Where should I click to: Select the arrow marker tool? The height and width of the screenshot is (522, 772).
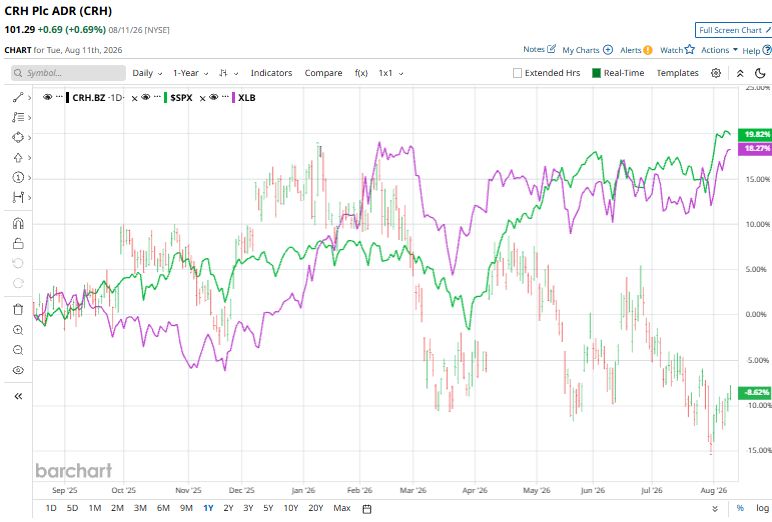pyautogui.click(x=18, y=158)
